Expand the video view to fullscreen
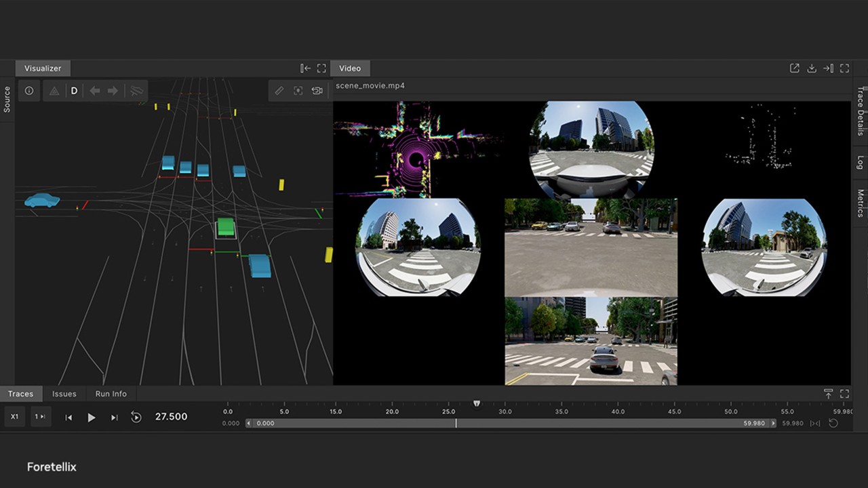 (844, 68)
